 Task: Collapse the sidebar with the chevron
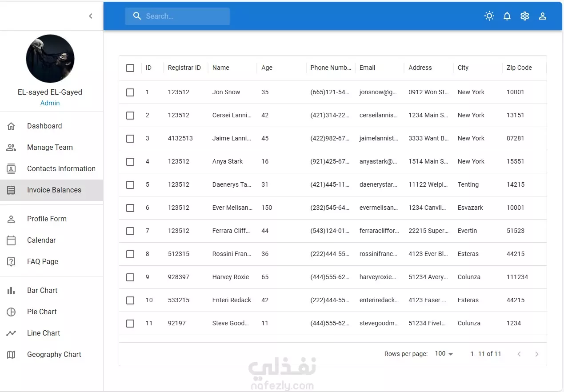[x=91, y=16]
